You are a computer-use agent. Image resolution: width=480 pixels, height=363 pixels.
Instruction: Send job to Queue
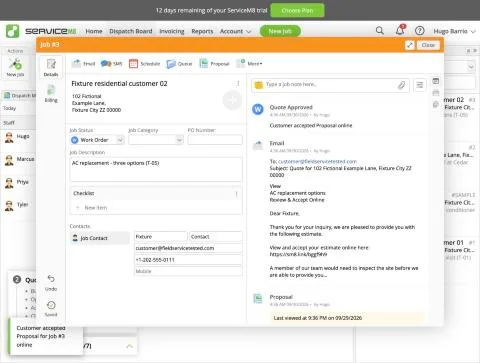179,64
